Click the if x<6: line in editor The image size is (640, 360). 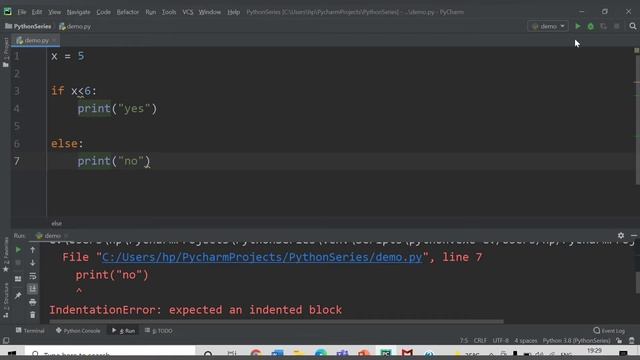click(x=74, y=91)
